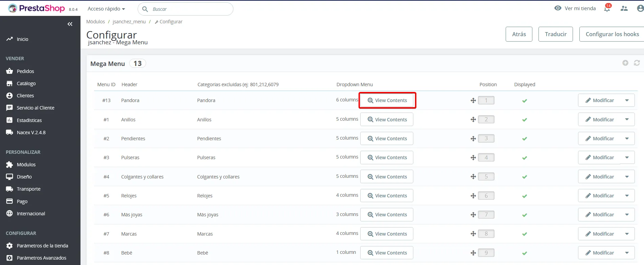Viewport: 644px width, 265px height.
Task: Click the Módulos puzzle icon in sidebar
Action: [x=9, y=165]
